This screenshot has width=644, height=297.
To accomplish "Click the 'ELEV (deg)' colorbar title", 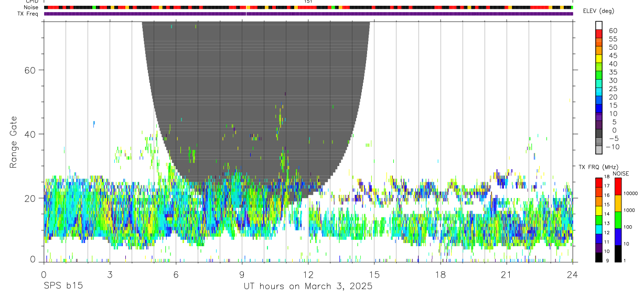I will (x=599, y=11).
